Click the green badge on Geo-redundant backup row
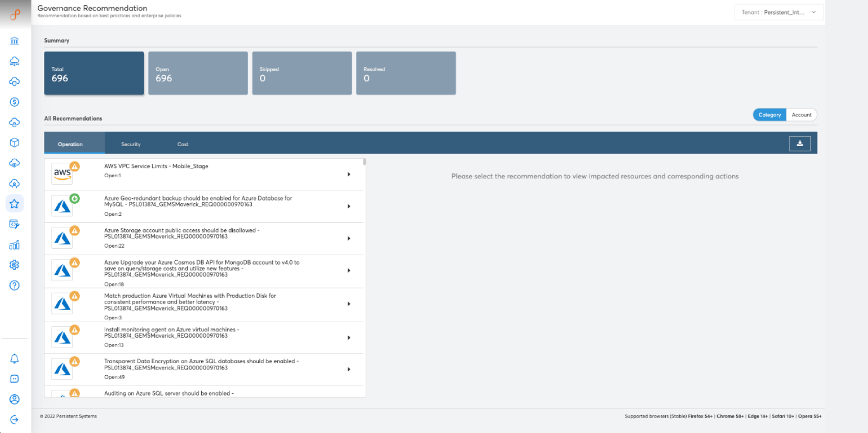This screenshot has width=868, height=433. 75,199
